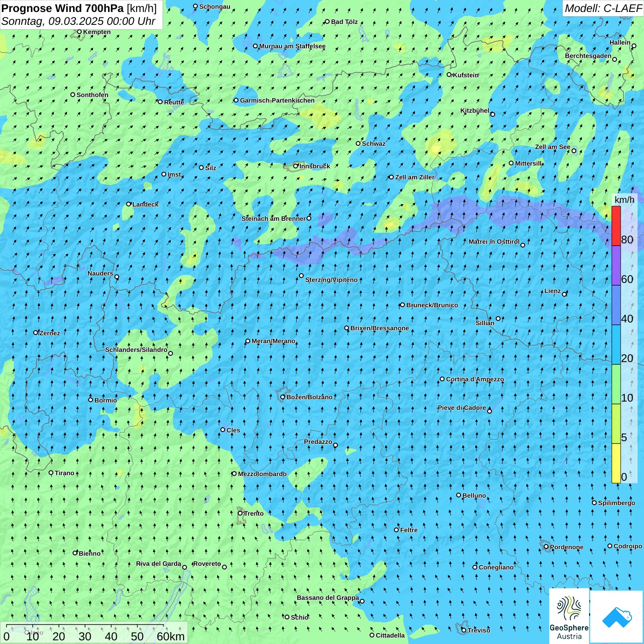The height and width of the screenshot is (644, 644).
Task: Click the '60km' label on the scale bar
Action: point(171,636)
